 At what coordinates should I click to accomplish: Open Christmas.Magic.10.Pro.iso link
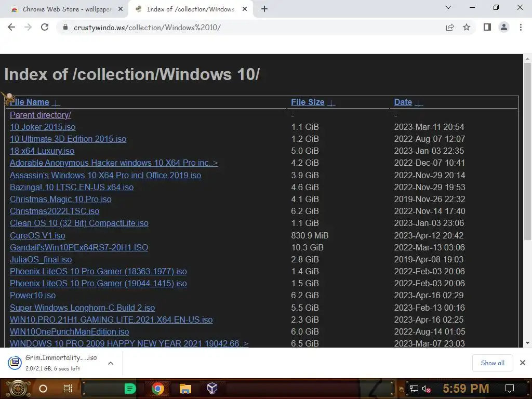(x=61, y=199)
